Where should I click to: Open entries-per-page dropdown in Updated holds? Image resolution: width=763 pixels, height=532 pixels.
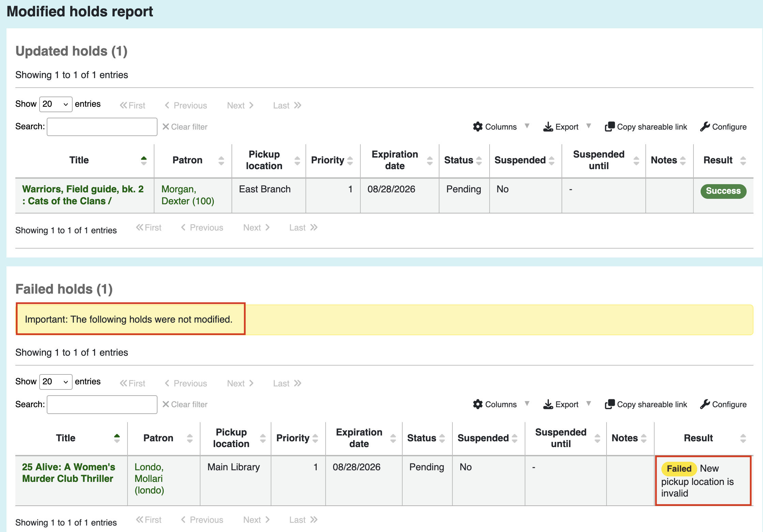coord(56,104)
